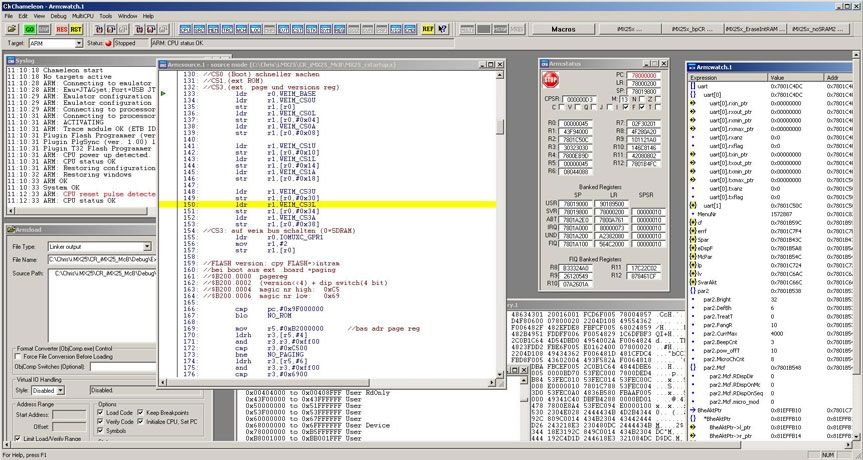Screen dimensions: 863x460
Task: Expand the SvarAkt watch entry
Action: (692, 282)
